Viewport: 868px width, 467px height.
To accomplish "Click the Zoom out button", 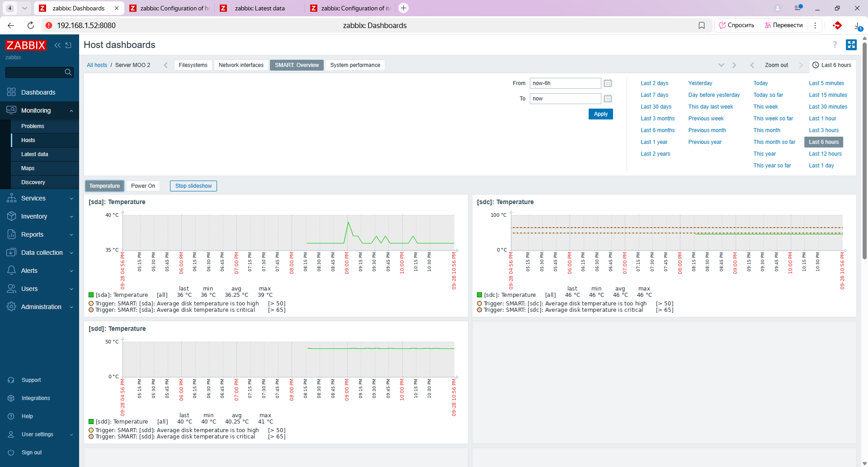I will coord(776,65).
